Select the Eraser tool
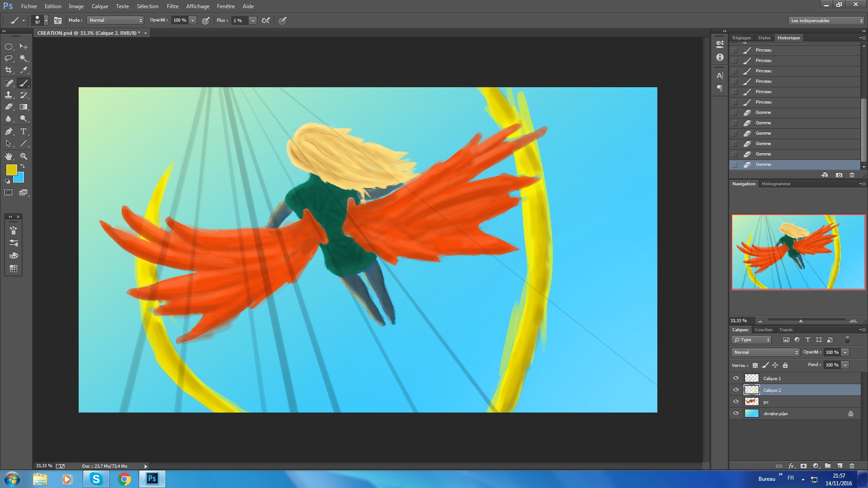 pyautogui.click(x=9, y=107)
